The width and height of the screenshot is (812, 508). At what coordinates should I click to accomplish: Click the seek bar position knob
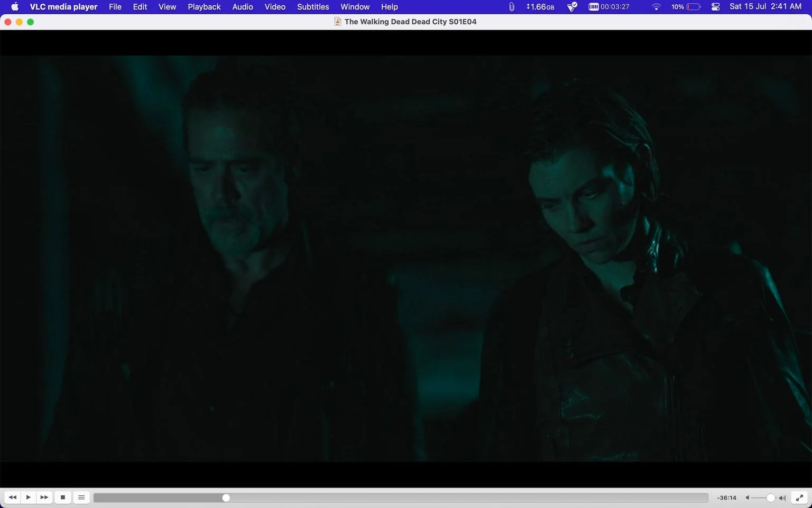pos(226,498)
